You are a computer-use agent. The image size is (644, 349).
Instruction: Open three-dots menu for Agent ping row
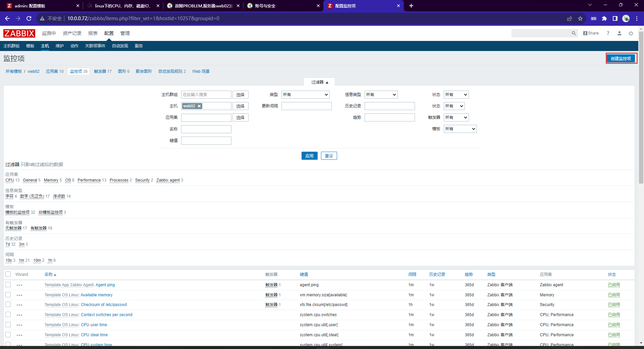(x=19, y=285)
